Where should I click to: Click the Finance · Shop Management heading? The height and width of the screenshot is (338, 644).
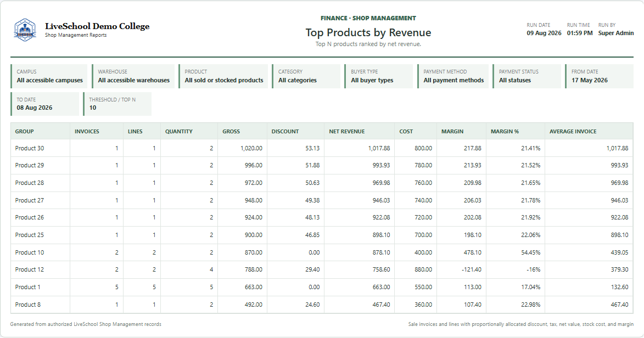coord(368,18)
